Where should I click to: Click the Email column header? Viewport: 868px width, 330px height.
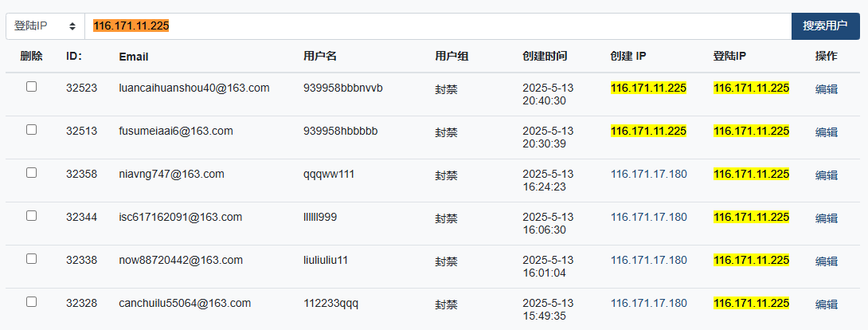pos(134,57)
